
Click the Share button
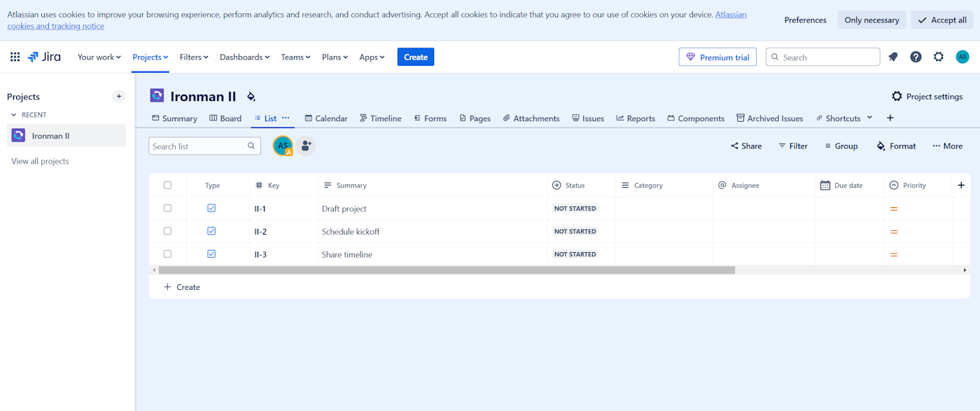pyautogui.click(x=746, y=146)
